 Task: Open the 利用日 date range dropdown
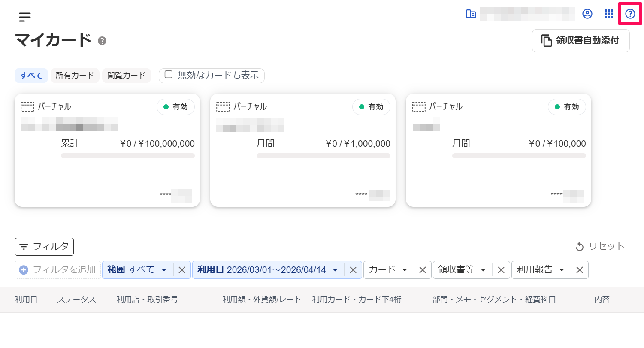click(268, 270)
